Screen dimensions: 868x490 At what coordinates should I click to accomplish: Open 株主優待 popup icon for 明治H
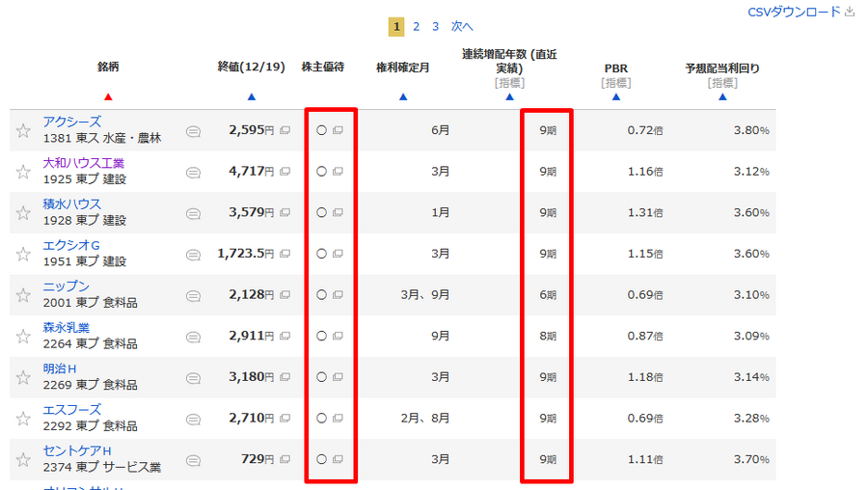[338, 377]
